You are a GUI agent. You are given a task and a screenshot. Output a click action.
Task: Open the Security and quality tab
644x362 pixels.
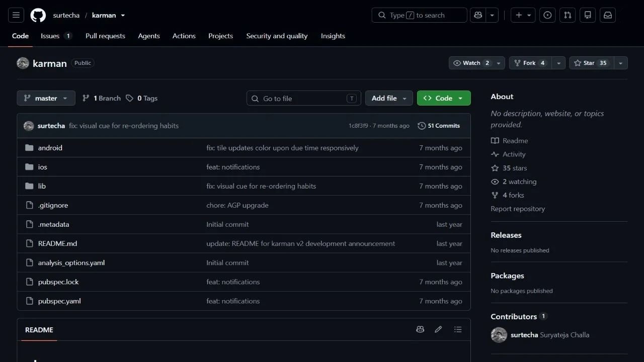point(277,36)
